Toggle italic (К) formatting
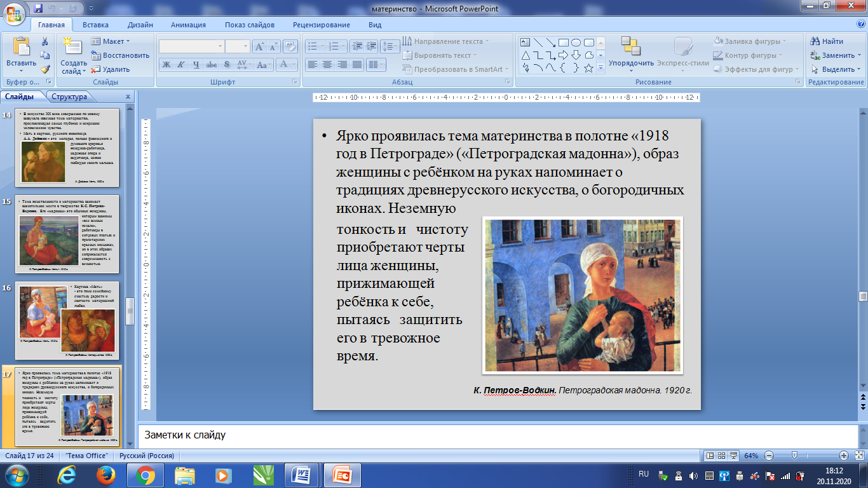Viewport: 868px width, 488px height. click(181, 64)
